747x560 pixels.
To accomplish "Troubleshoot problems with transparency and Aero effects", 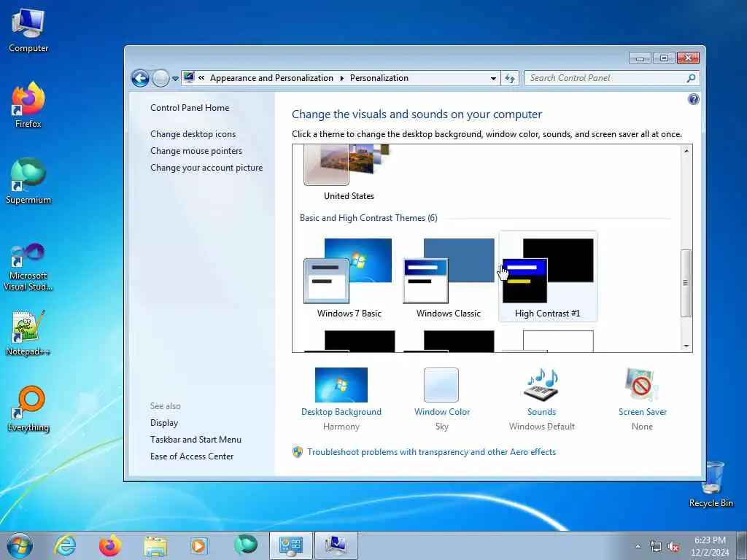I will tap(431, 452).
